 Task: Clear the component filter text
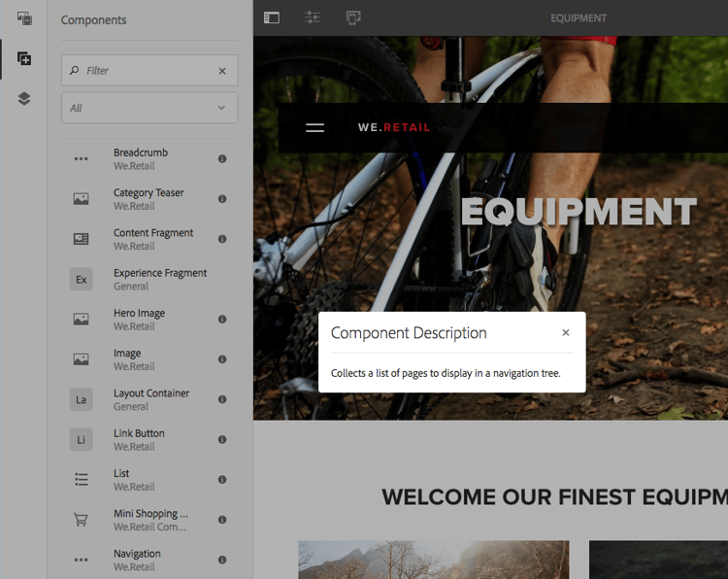(222, 71)
